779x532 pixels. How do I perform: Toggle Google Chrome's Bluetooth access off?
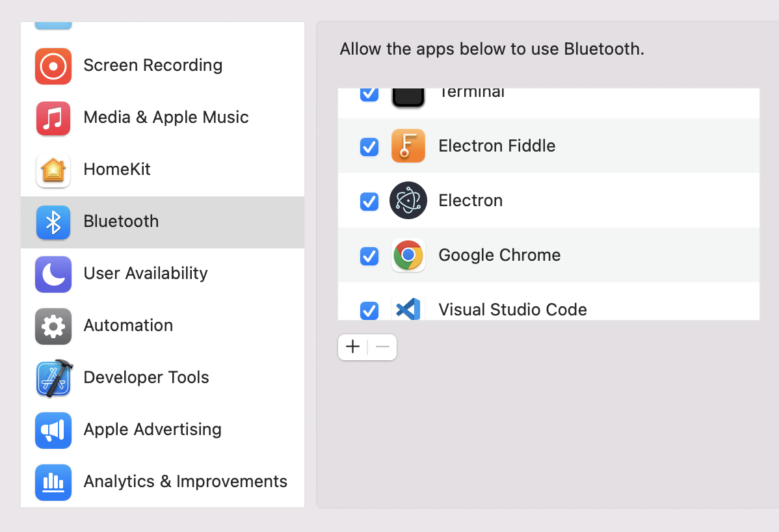tap(369, 256)
